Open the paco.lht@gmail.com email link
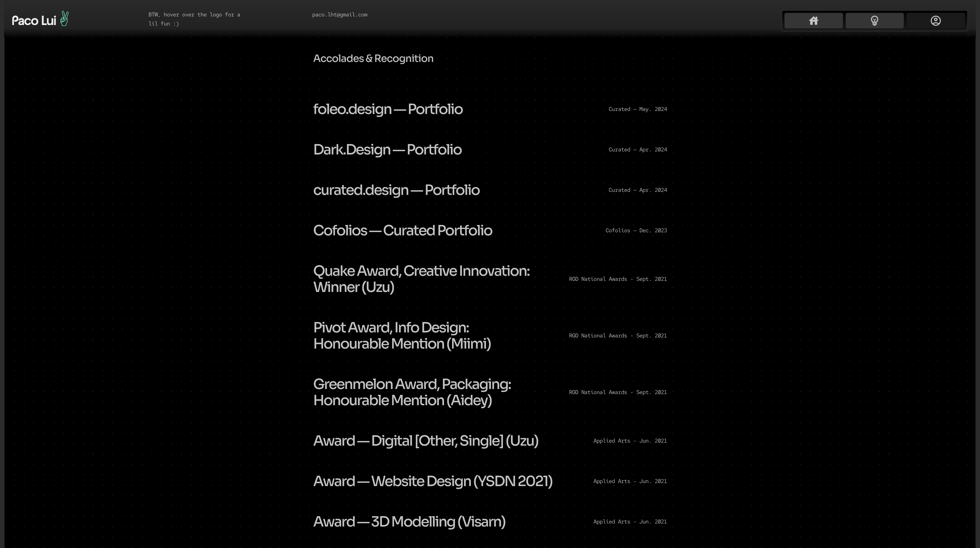This screenshot has width=980, height=548. pyautogui.click(x=340, y=15)
